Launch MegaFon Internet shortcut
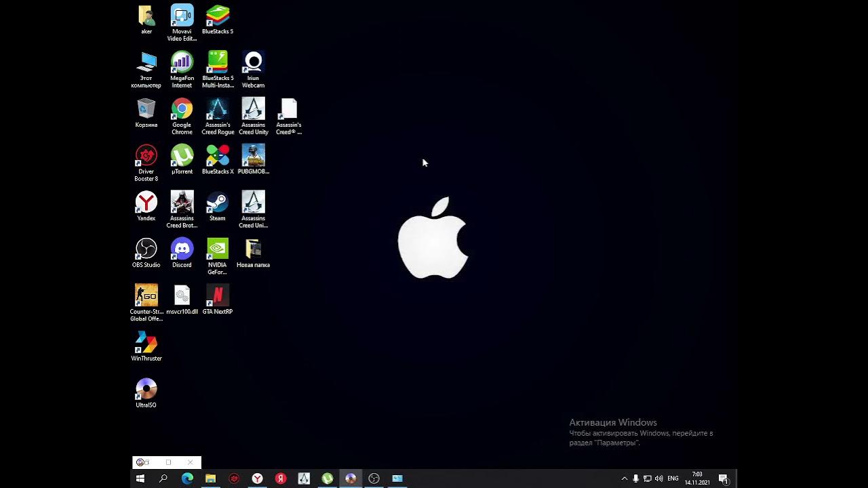 point(182,70)
